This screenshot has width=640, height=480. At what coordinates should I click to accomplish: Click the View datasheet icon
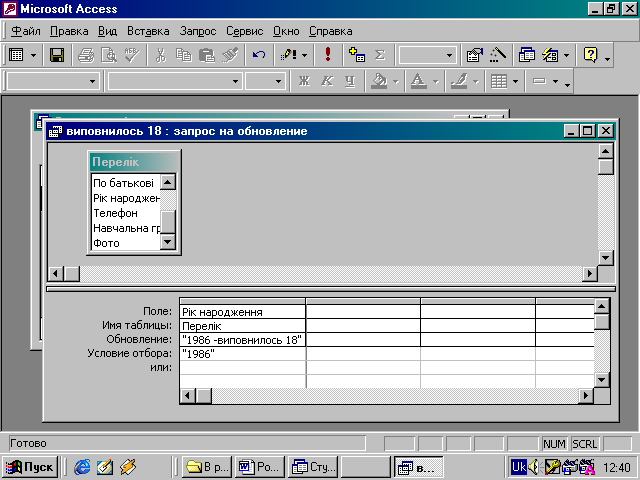tap(16, 55)
